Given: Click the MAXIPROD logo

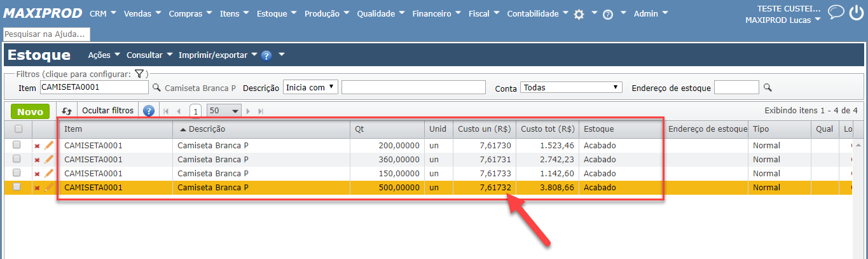Looking at the screenshot, I should [43, 12].
